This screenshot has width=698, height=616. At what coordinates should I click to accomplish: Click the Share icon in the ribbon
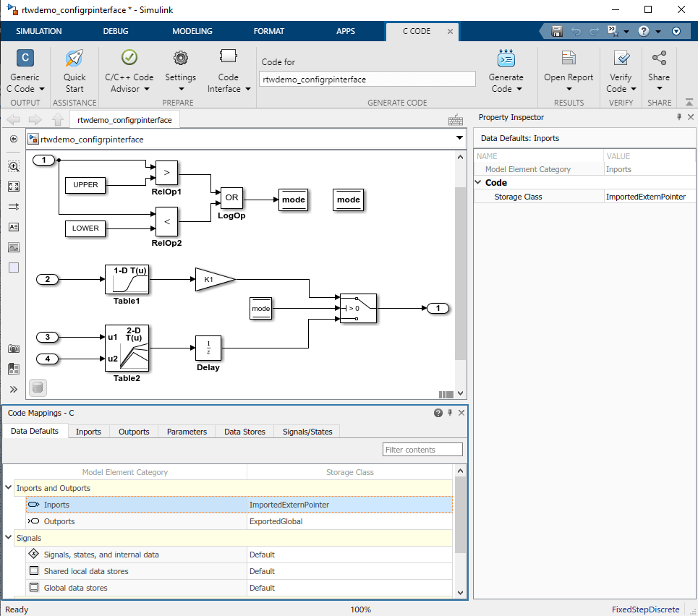click(x=658, y=59)
